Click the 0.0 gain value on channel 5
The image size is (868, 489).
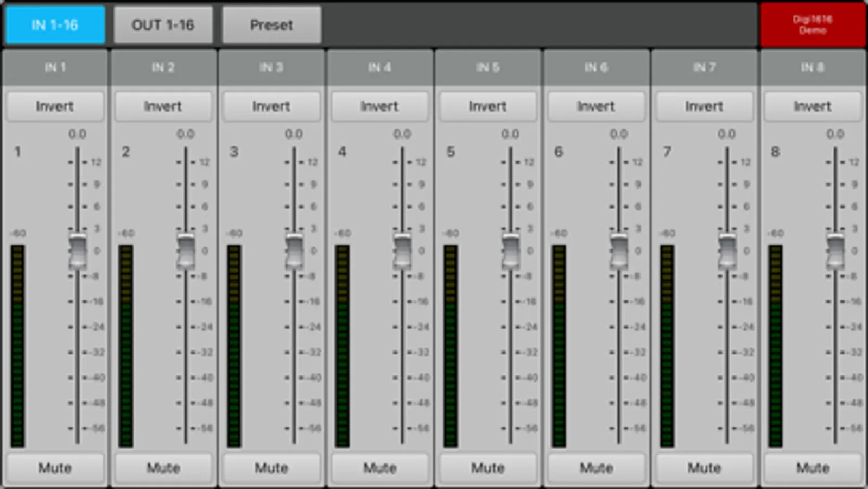510,134
